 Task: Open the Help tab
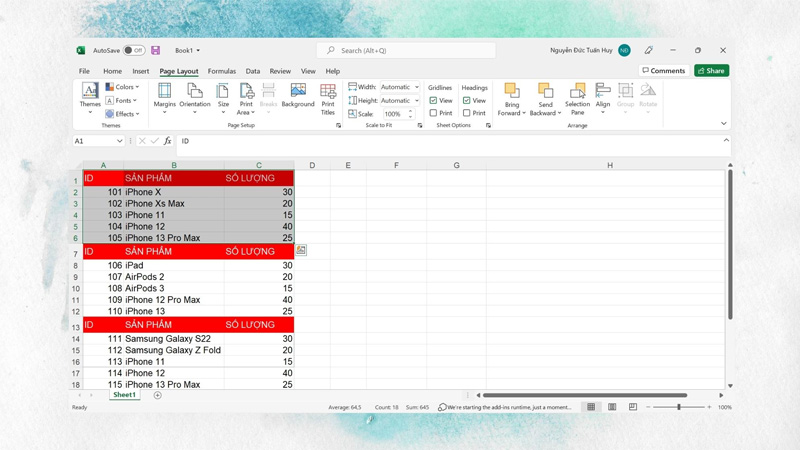click(x=333, y=71)
